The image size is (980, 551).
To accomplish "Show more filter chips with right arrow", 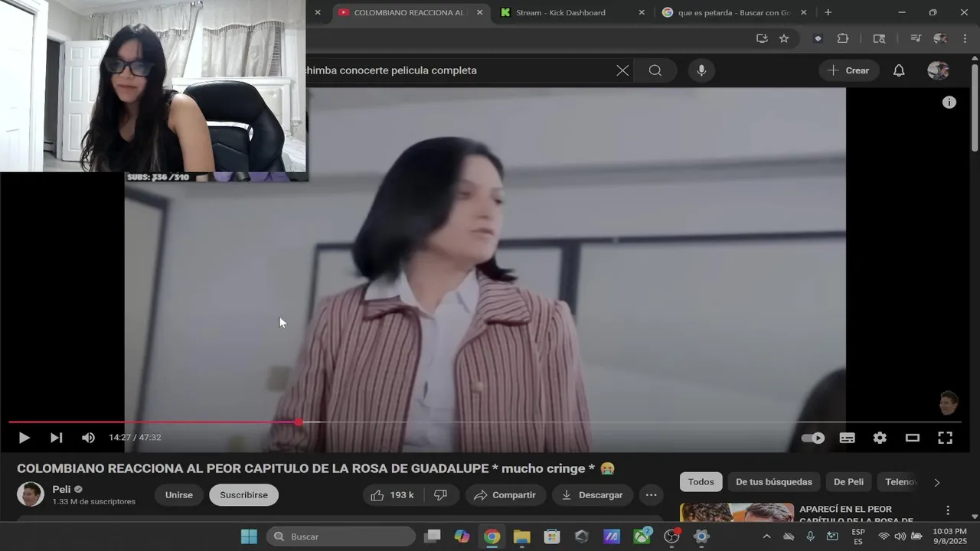I will (936, 482).
